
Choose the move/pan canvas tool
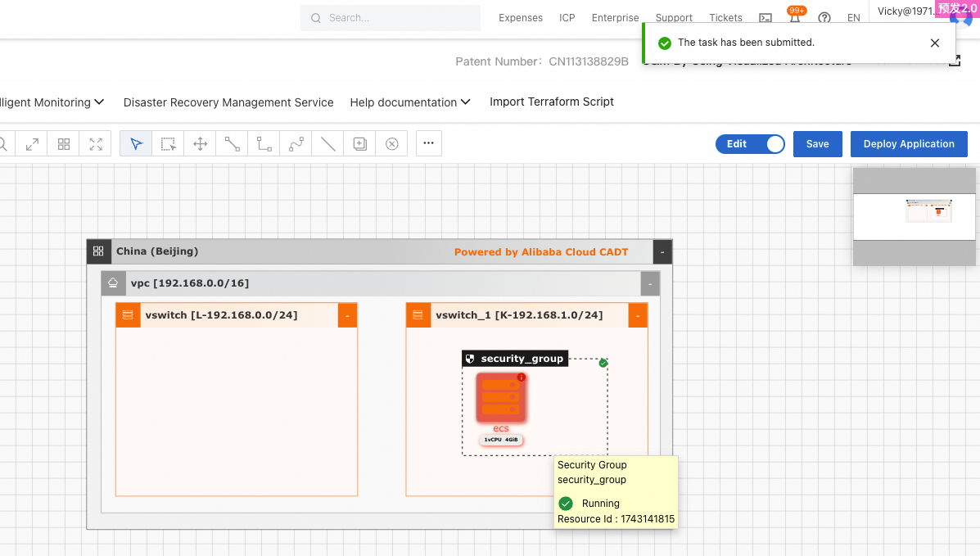(x=200, y=144)
